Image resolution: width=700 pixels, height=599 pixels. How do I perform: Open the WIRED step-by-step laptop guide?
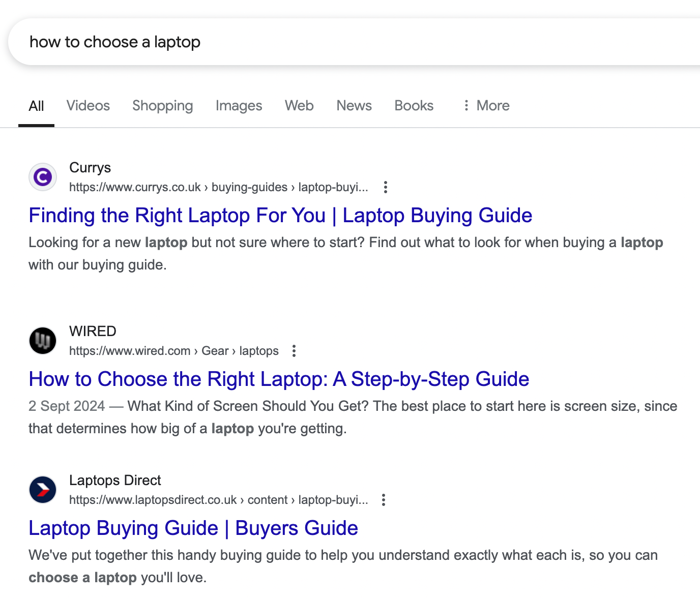click(x=278, y=379)
